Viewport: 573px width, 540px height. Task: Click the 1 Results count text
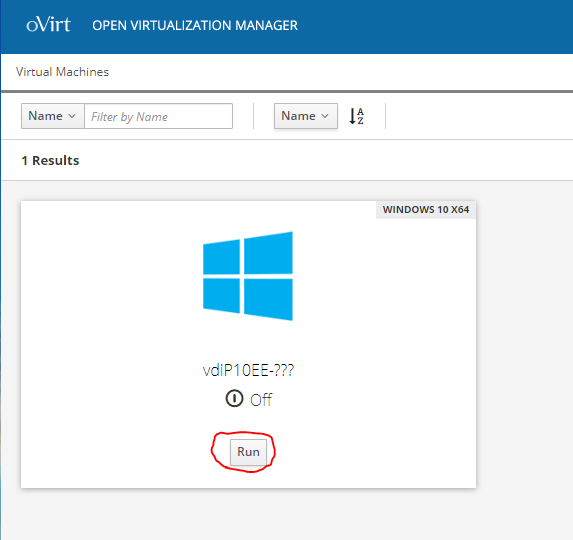(x=50, y=160)
